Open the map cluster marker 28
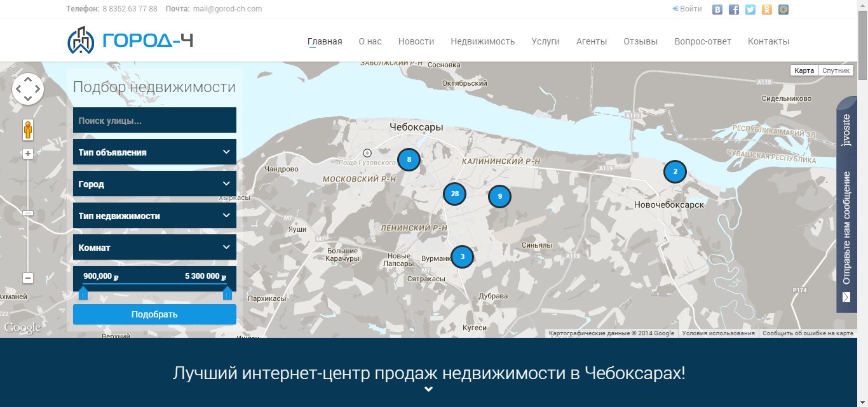Screen dimensions: 868x407 coord(454,194)
